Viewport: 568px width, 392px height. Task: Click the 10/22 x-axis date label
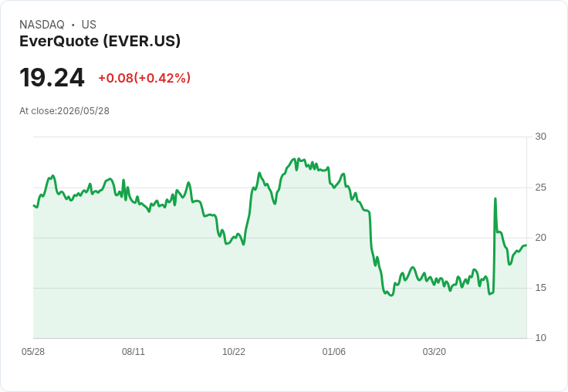pyautogui.click(x=234, y=351)
